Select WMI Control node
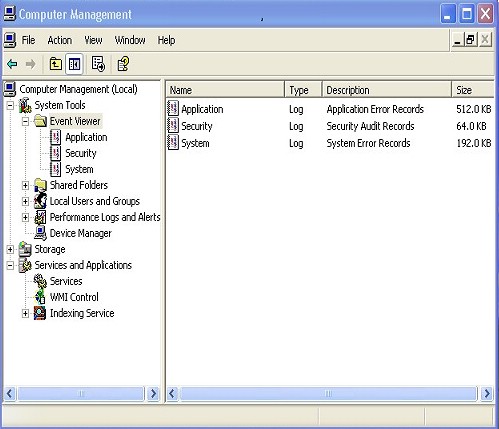The image size is (499, 429). [74, 297]
